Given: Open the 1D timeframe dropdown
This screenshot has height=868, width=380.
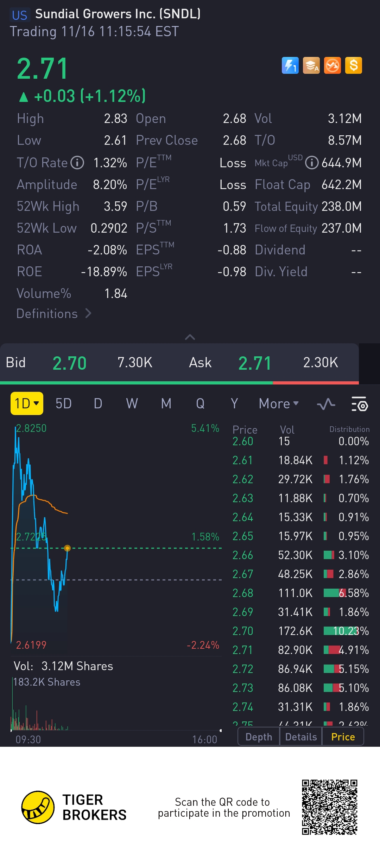Looking at the screenshot, I should tap(27, 403).
